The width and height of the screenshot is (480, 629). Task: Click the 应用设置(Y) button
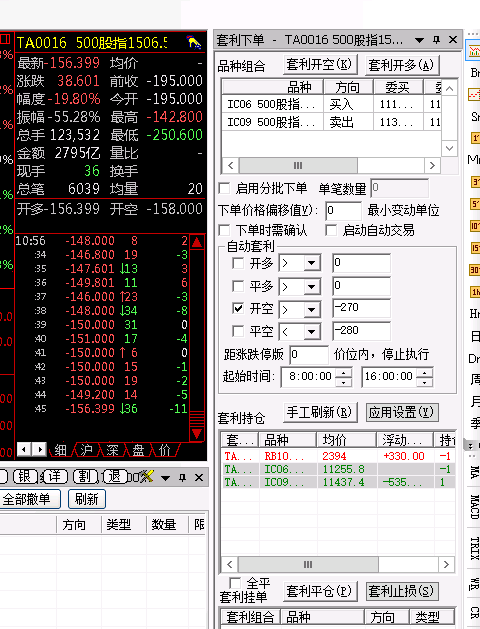(x=402, y=412)
